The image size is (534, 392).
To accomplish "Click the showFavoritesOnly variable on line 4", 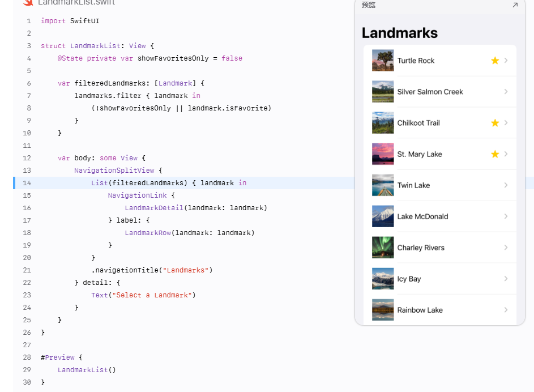I will 173,58.
